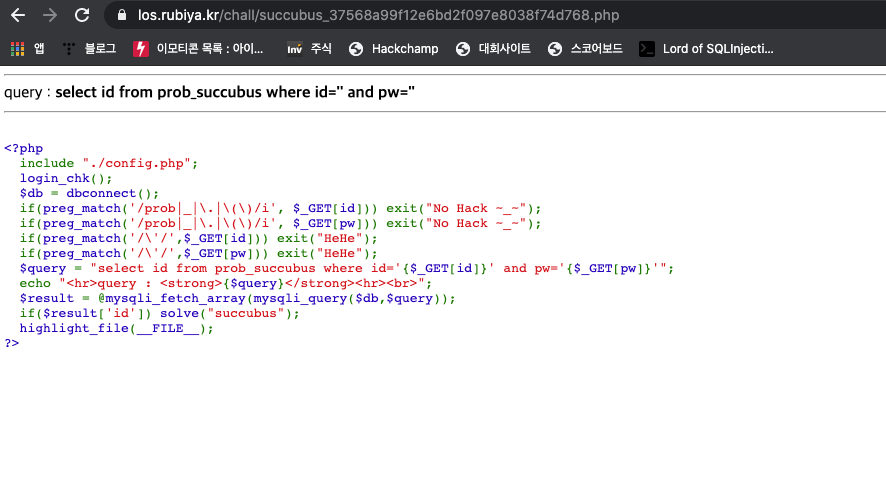Click the lock icon in the address bar
886x486 pixels.
point(121,15)
